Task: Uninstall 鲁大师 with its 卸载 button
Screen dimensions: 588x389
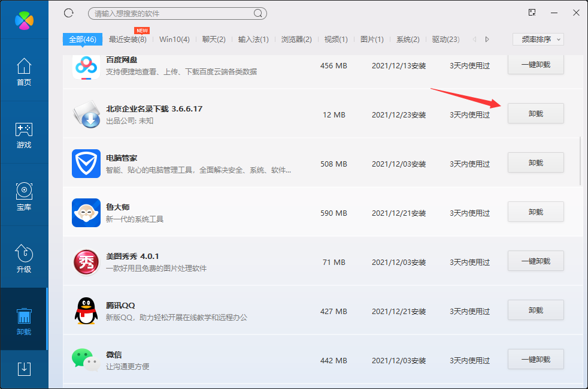Action: (x=536, y=212)
